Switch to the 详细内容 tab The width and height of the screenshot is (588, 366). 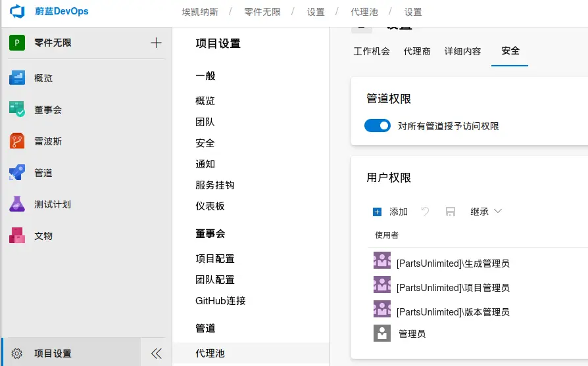coord(463,51)
